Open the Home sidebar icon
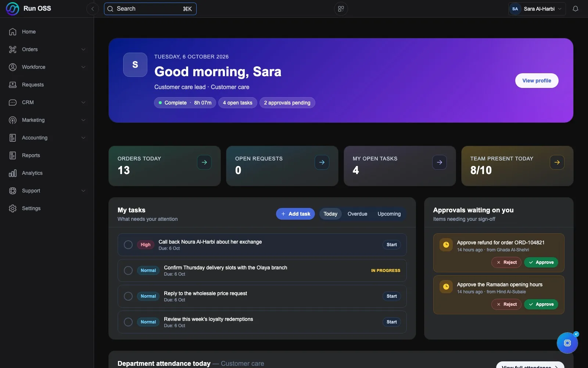The width and height of the screenshot is (588, 368). pos(12,32)
